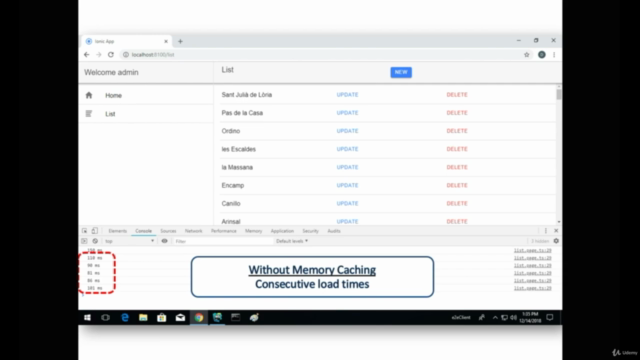Update the Canillo entry
The height and width of the screenshot is (360, 640).
347,203
